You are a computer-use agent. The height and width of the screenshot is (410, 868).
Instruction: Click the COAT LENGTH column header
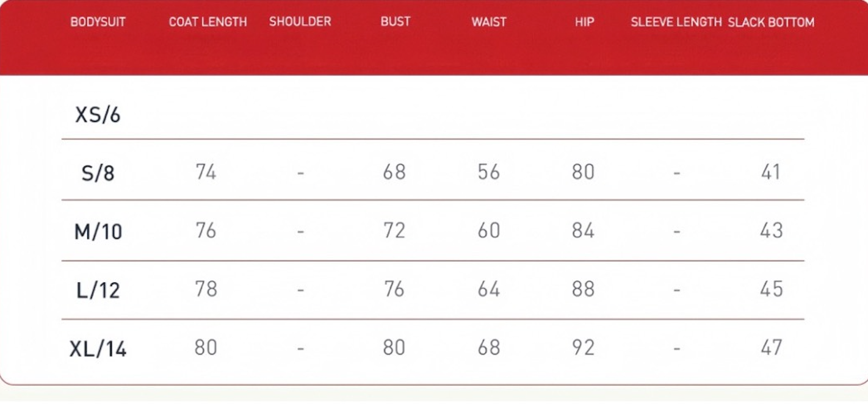(x=208, y=22)
